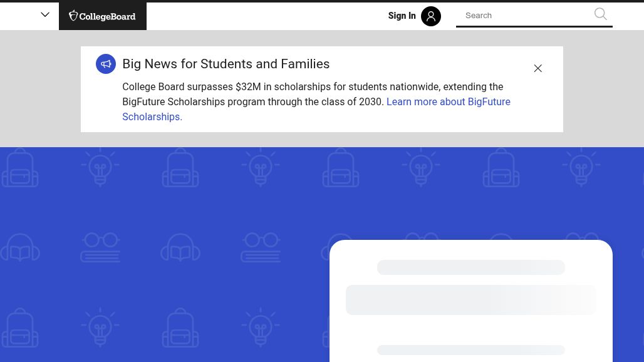Focus the Search input field
This screenshot has height=362, width=644.
526,16
